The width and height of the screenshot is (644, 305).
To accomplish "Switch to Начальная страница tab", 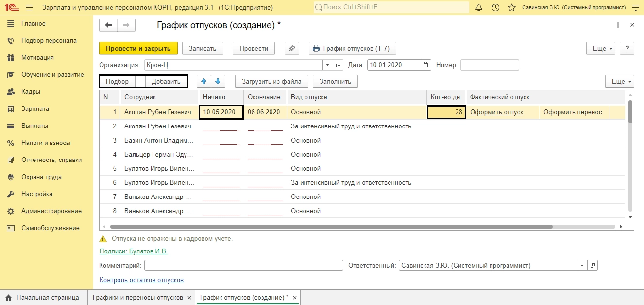I will coord(42,297).
